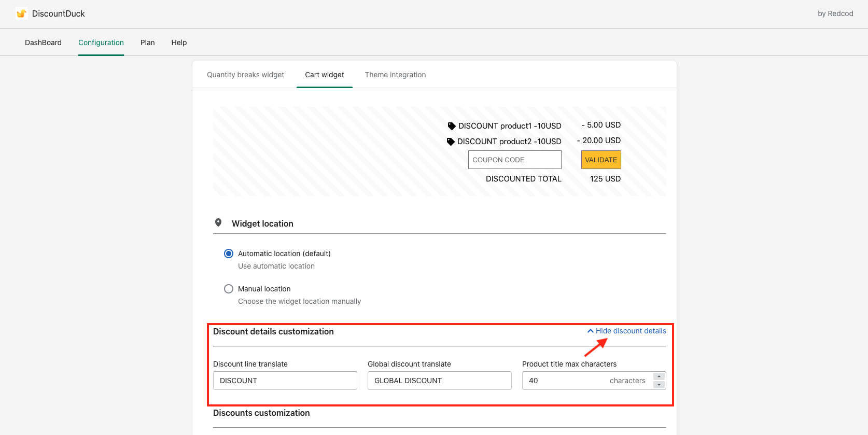
Task: Click the chevron icon next to Hide discount details
Action: pyautogui.click(x=590, y=331)
